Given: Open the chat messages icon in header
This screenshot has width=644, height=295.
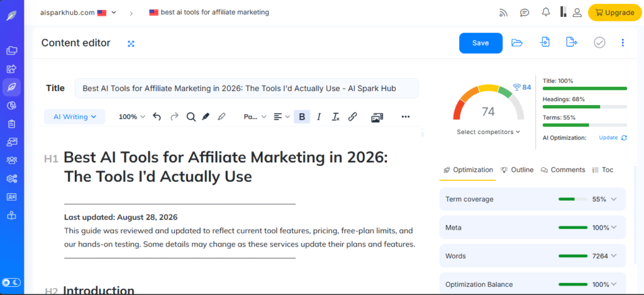Looking at the screenshot, I should (x=525, y=13).
